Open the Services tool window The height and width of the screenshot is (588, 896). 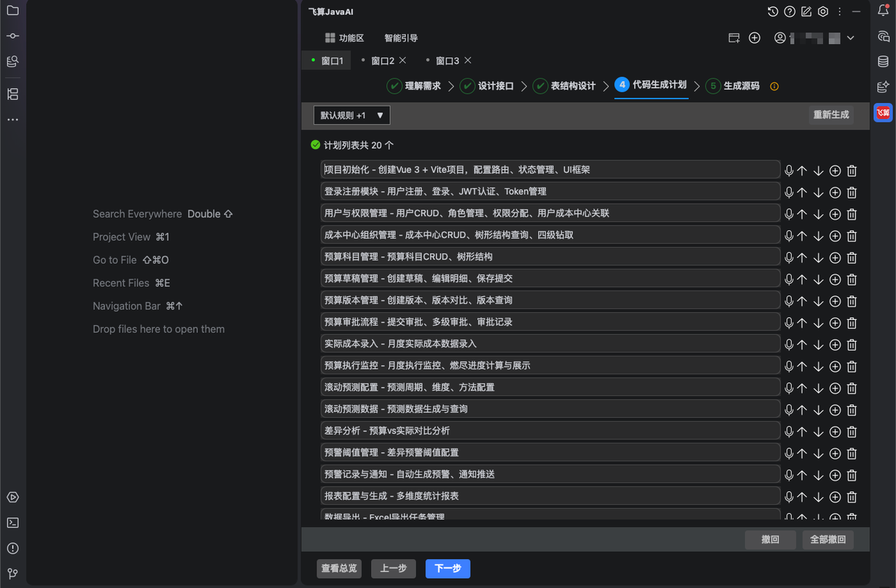13,498
